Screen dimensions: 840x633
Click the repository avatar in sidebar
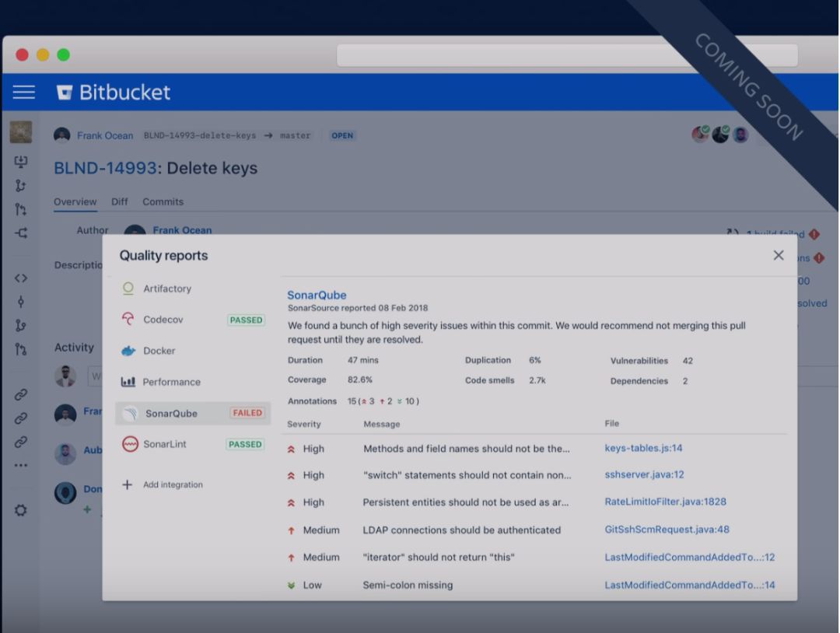pos(21,131)
